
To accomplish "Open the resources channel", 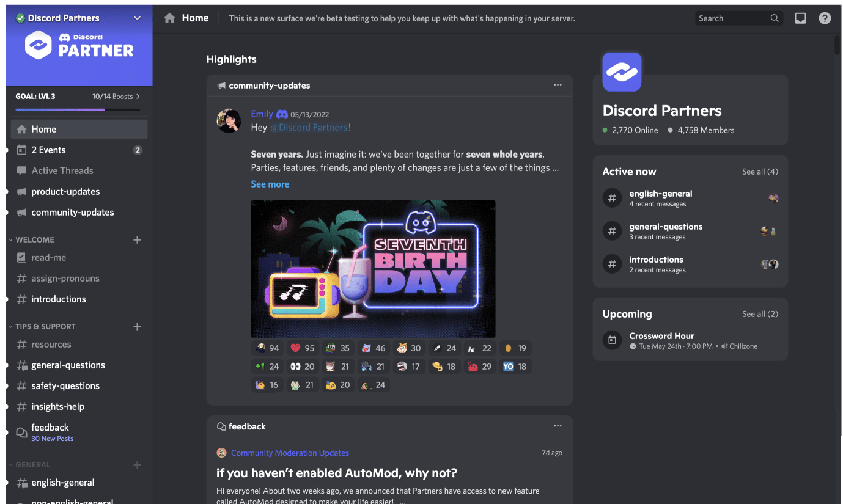I will click(79, 345).
